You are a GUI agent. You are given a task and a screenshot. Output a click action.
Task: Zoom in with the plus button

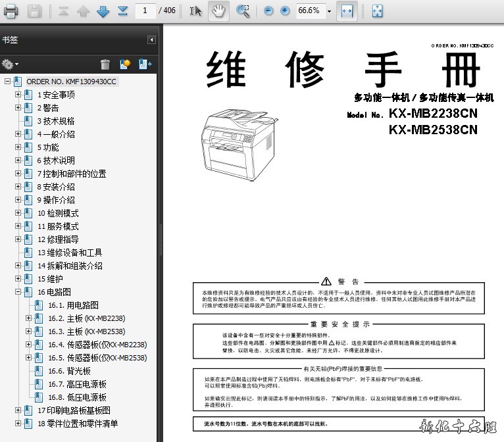pos(285,11)
